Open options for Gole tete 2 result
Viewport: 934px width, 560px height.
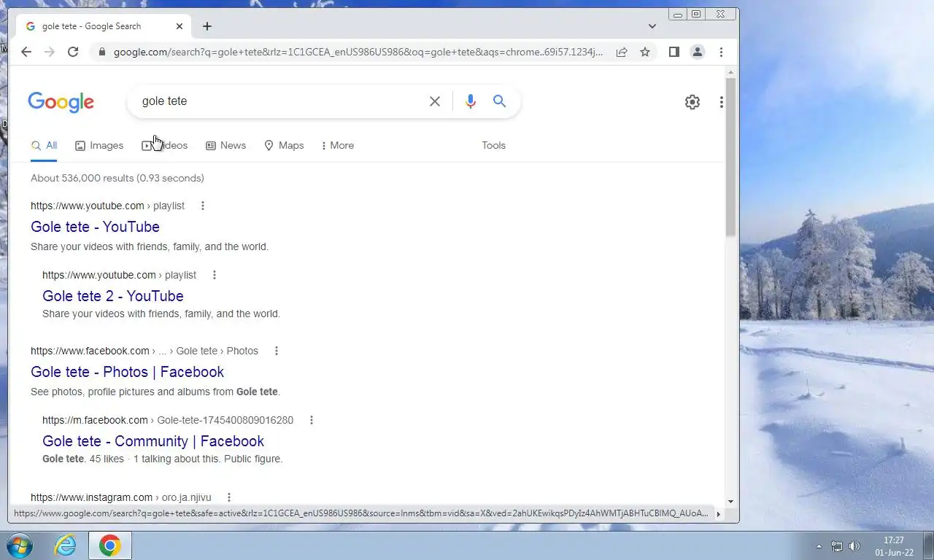[215, 275]
